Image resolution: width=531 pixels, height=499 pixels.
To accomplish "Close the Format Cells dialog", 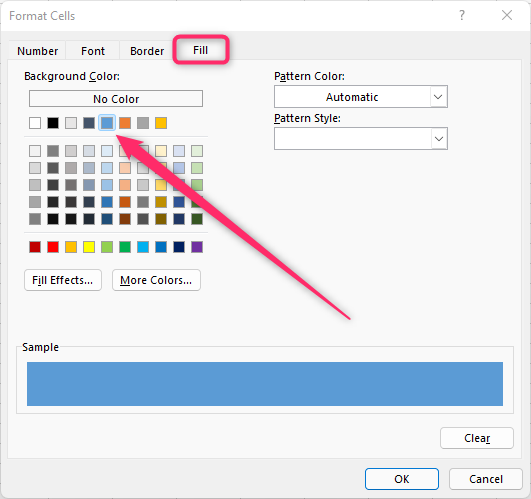I will 507,15.
